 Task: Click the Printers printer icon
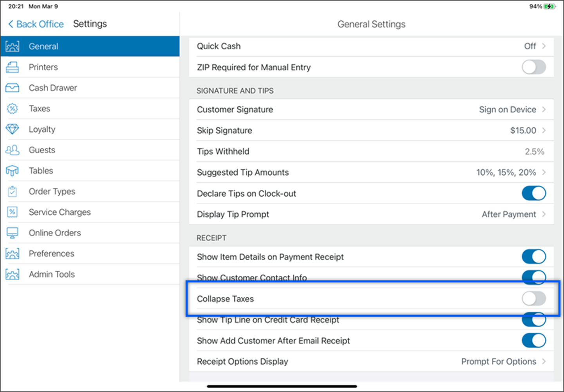[x=12, y=67]
